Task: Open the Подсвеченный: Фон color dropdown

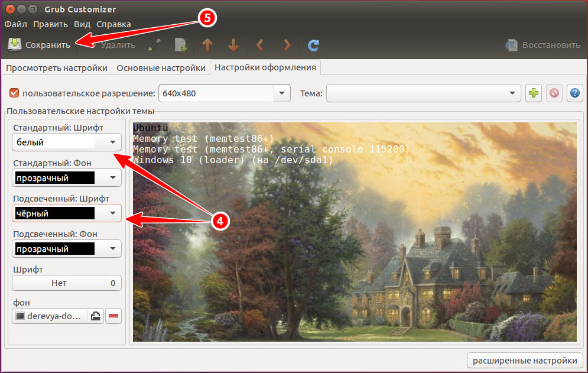Action: (67, 249)
